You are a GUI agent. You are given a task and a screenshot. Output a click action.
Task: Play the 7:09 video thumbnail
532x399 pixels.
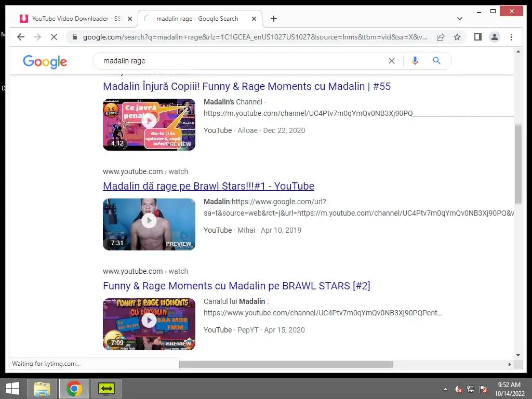coord(149,324)
